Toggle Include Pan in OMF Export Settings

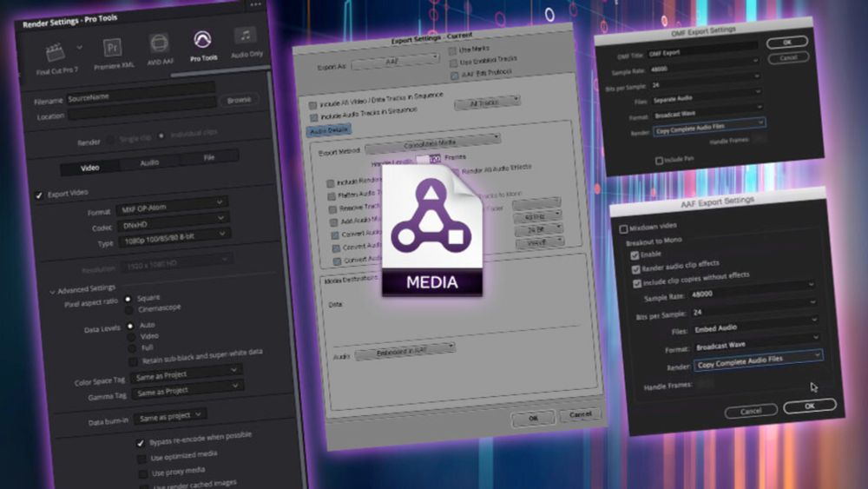(659, 161)
